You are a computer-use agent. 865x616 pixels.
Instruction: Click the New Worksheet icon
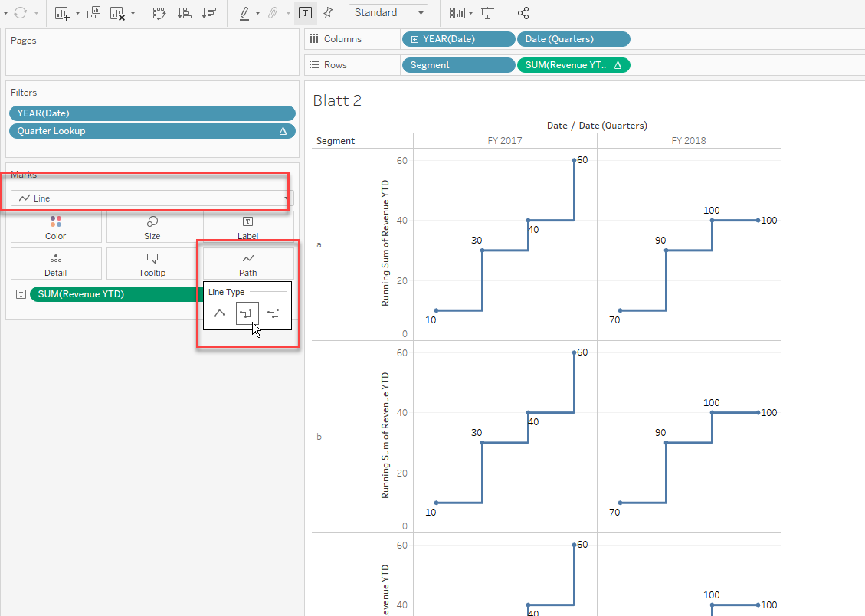click(63, 13)
